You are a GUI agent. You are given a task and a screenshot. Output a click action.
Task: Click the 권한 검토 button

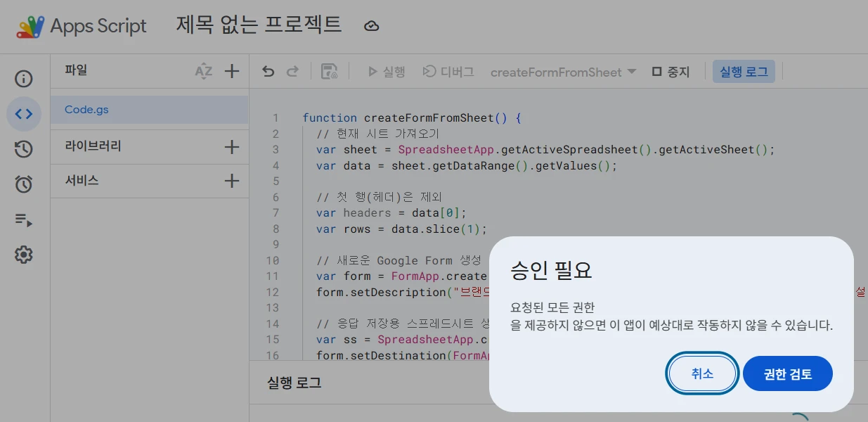tap(787, 374)
